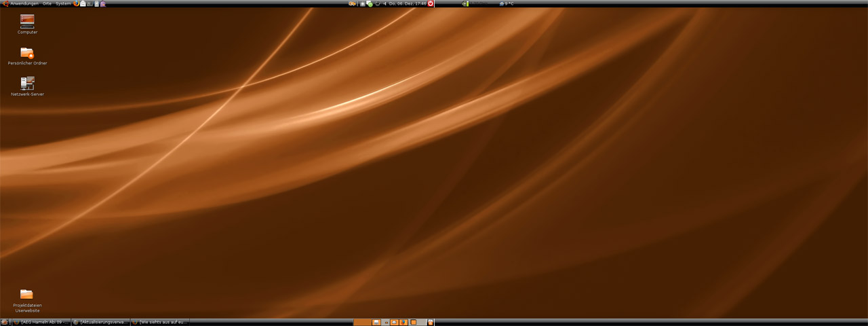The width and height of the screenshot is (868, 326).
Task: Open the Anwendungen menu
Action: point(24,3)
